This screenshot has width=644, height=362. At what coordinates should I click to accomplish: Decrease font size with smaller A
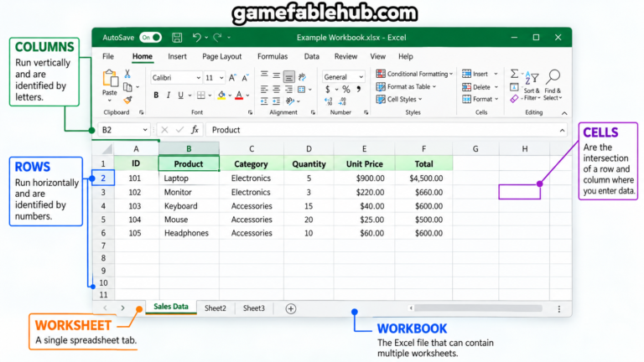[x=245, y=78]
